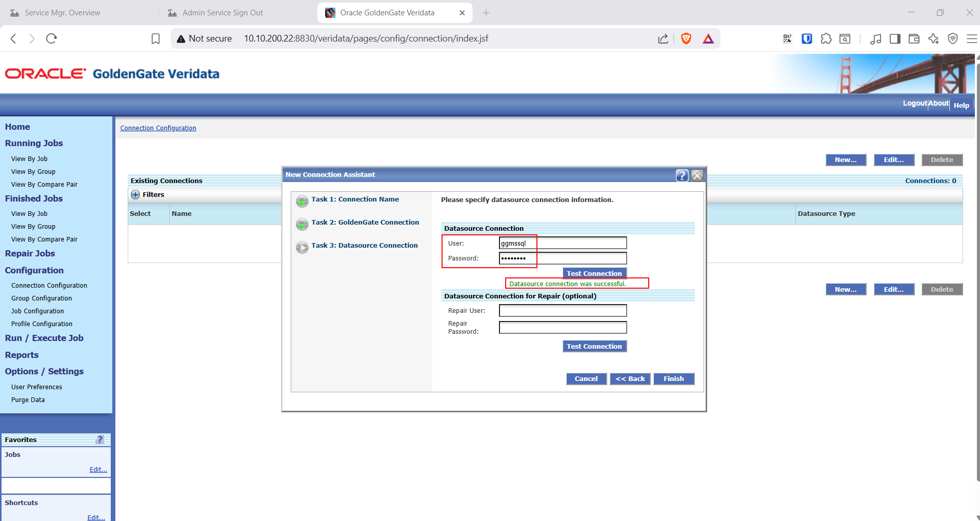Screen dimensions: 980x521
Task: Open the QR code extension icon
Action: 787,38
